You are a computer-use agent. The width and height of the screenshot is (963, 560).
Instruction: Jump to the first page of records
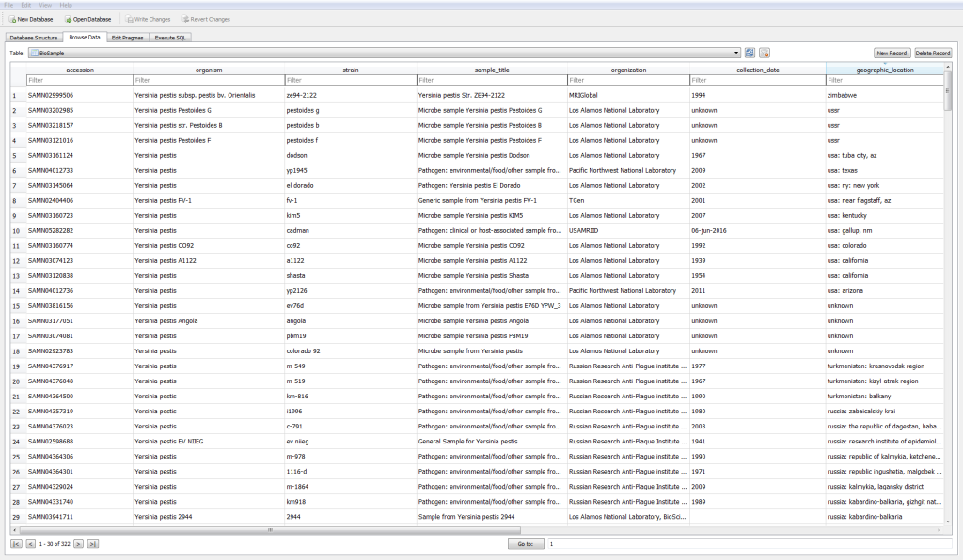pos(16,543)
